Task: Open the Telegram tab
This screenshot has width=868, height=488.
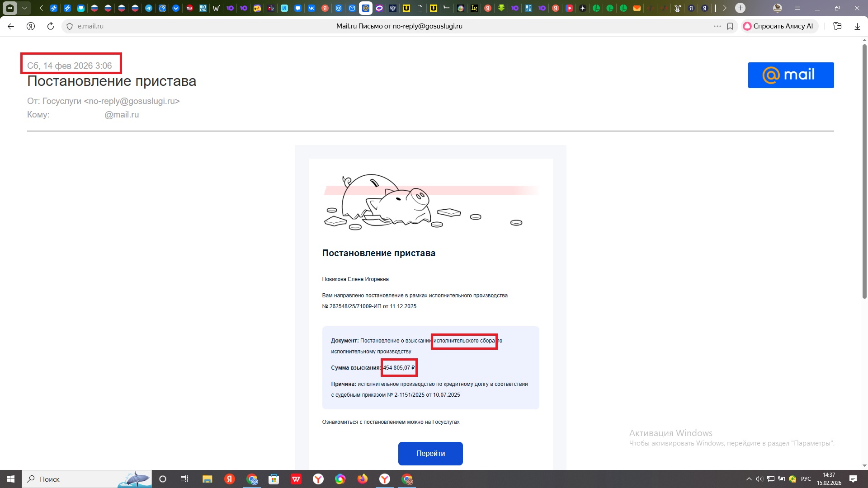Action: tap(149, 8)
